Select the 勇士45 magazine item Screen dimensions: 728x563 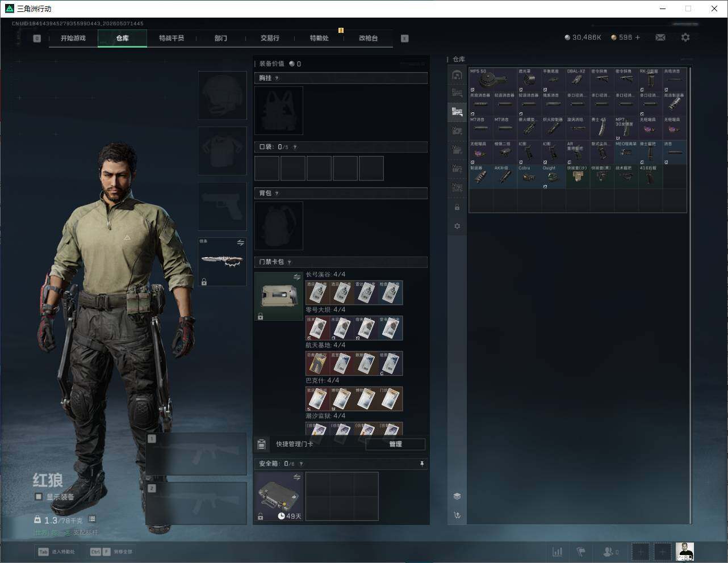[x=602, y=128]
